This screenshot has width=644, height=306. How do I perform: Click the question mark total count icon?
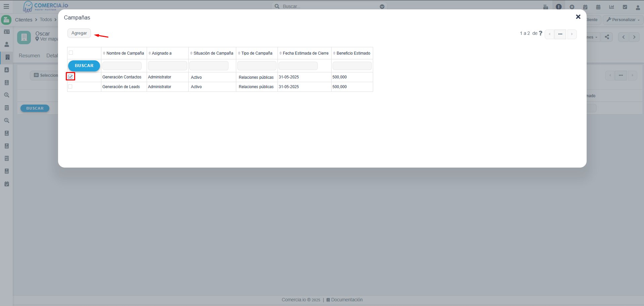click(540, 33)
